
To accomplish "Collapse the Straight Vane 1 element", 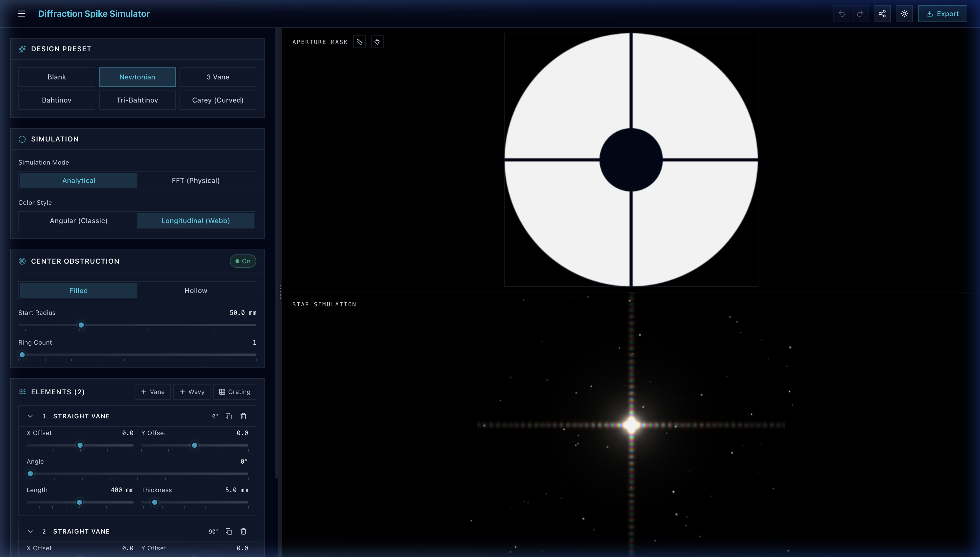I will pyautogui.click(x=30, y=416).
